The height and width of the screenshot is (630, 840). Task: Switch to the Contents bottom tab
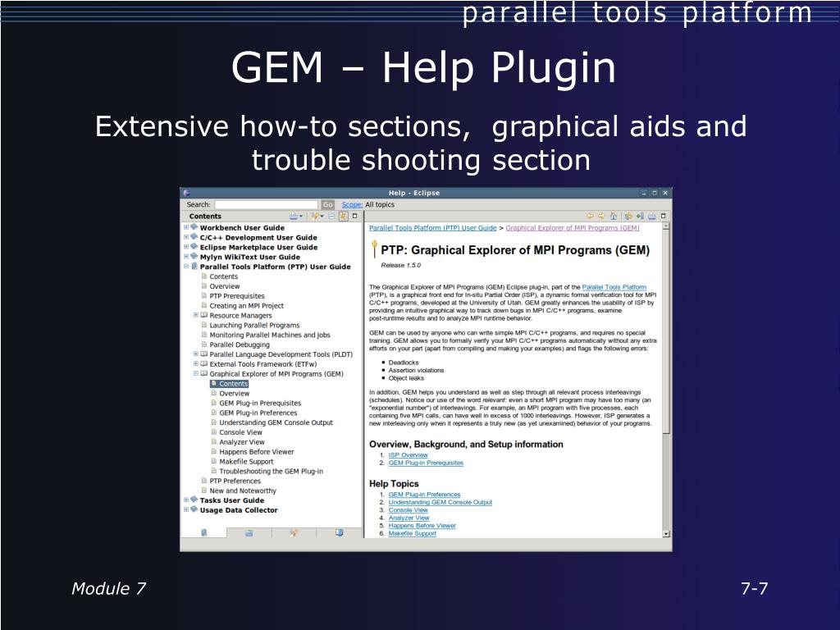point(204,532)
